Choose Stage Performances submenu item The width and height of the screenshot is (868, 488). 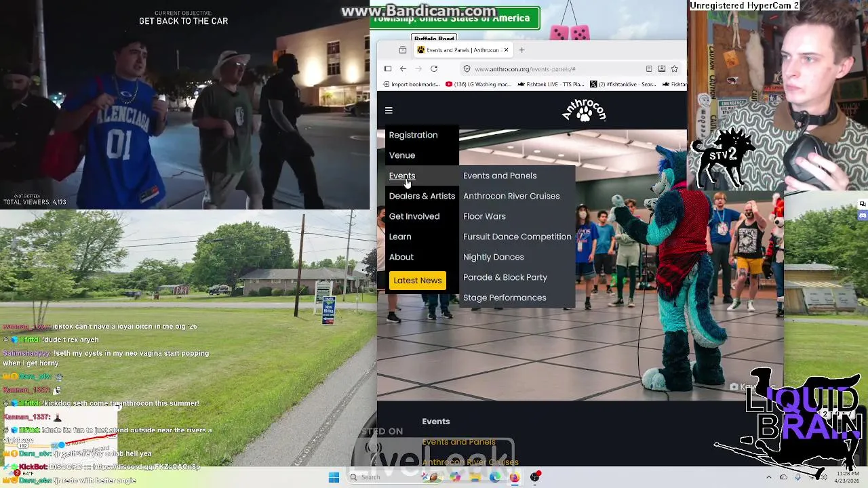point(505,298)
